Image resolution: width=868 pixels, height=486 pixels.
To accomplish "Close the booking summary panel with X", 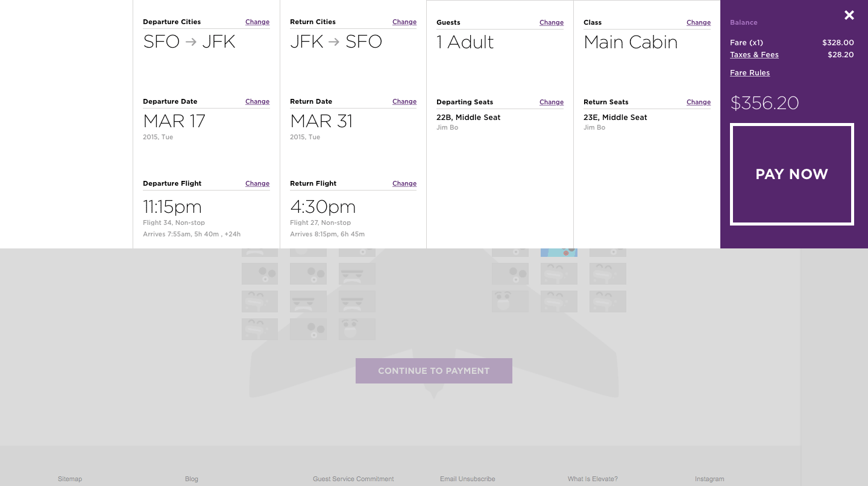I will coord(849,16).
